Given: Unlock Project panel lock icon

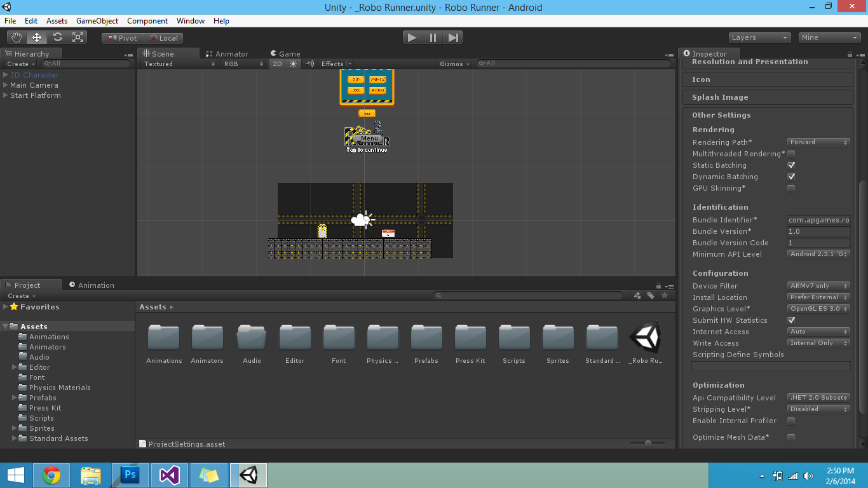Looking at the screenshot, I should tap(659, 286).
